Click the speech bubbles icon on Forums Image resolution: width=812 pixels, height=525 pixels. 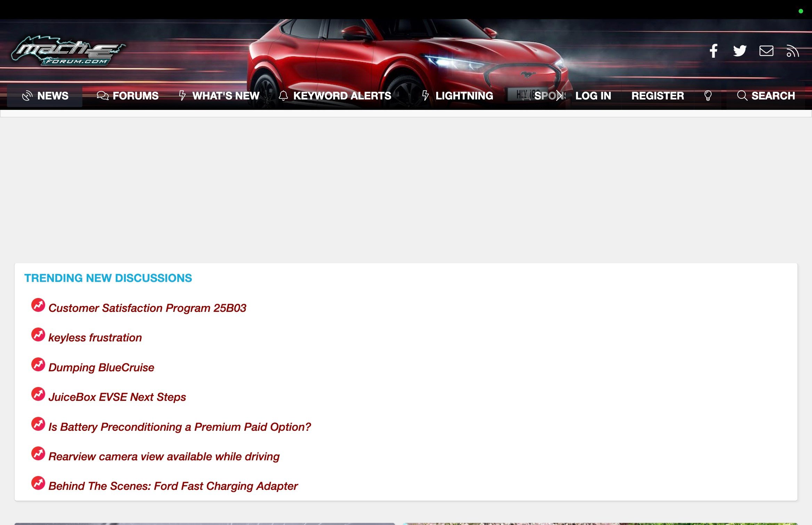click(x=103, y=96)
